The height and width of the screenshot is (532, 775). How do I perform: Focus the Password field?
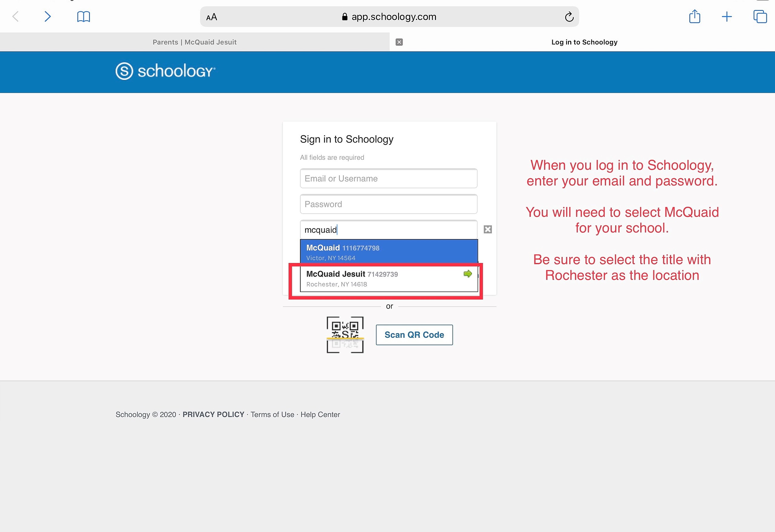pos(388,204)
